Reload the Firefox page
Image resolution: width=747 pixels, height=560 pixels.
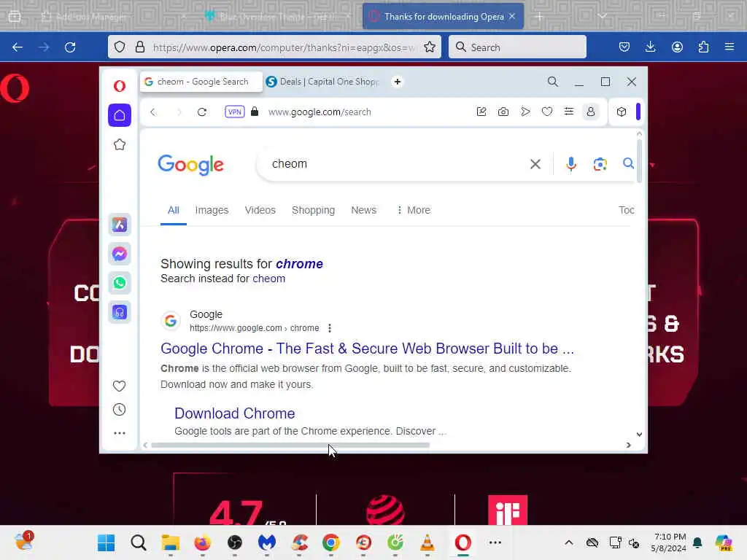tap(70, 47)
